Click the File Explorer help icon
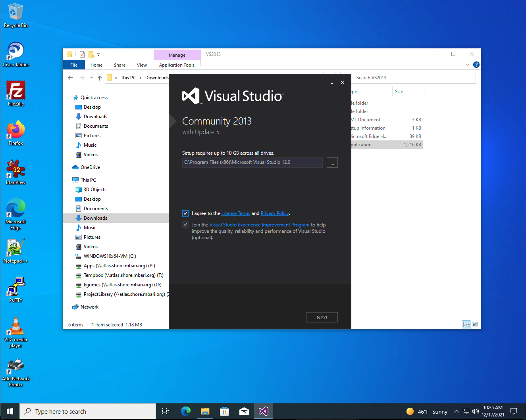This screenshot has height=420, width=526. 476,65
